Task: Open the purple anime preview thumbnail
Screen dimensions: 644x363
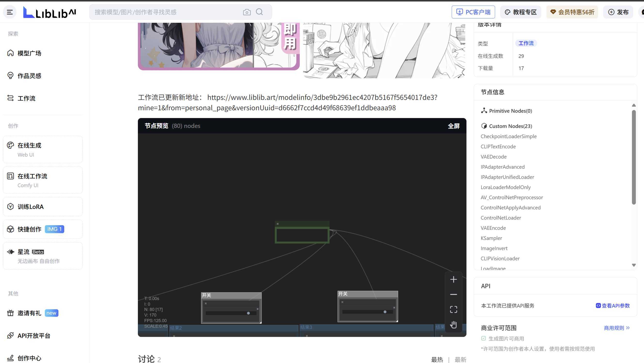Action: pos(219,47)
